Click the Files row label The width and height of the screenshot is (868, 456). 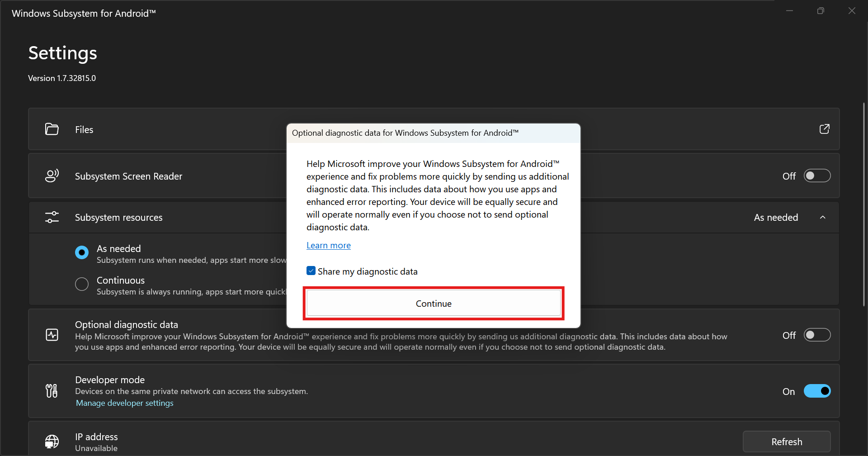(x=84, y=130)
